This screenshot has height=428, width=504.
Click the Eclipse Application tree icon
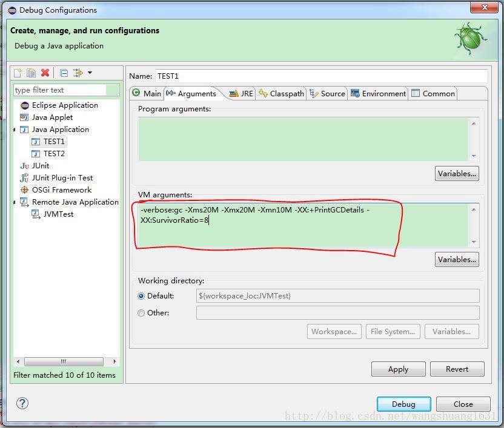25,105
